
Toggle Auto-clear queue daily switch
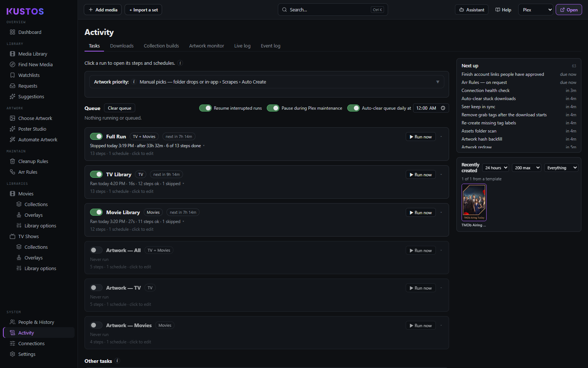(354, 108)
